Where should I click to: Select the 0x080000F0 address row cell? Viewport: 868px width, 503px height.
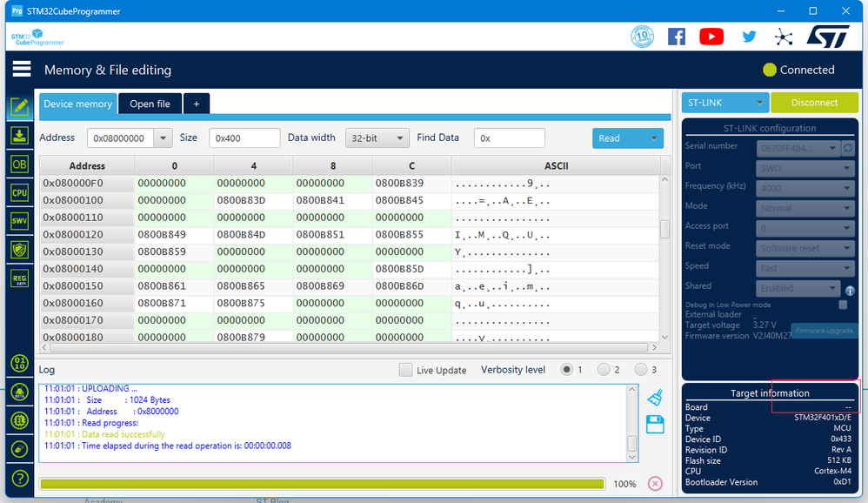pos(87,184)
